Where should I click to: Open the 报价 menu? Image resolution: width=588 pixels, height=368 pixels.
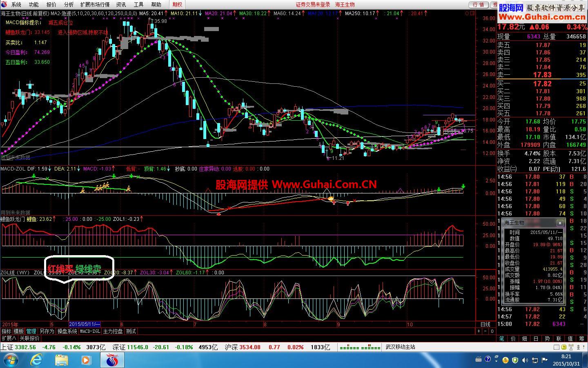51,4
